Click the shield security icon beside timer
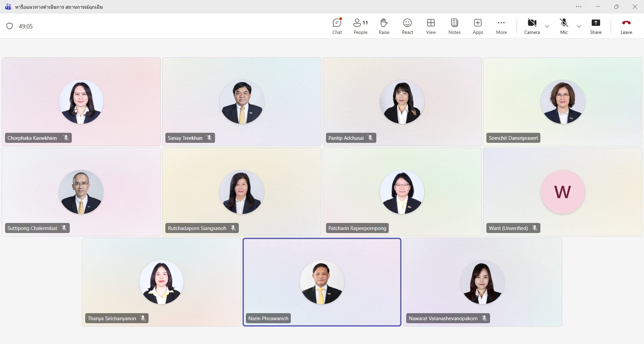644x344 pixels. pos(10,26)
